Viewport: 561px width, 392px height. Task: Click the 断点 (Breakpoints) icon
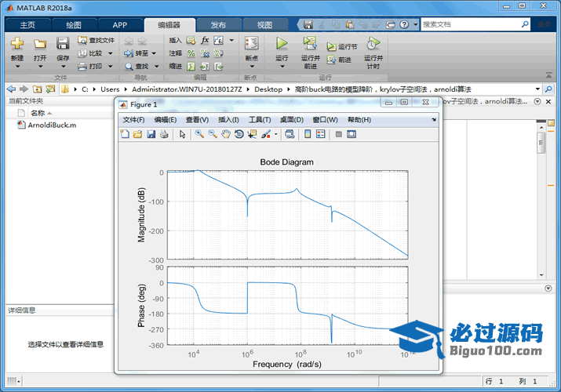pos(252,44)
